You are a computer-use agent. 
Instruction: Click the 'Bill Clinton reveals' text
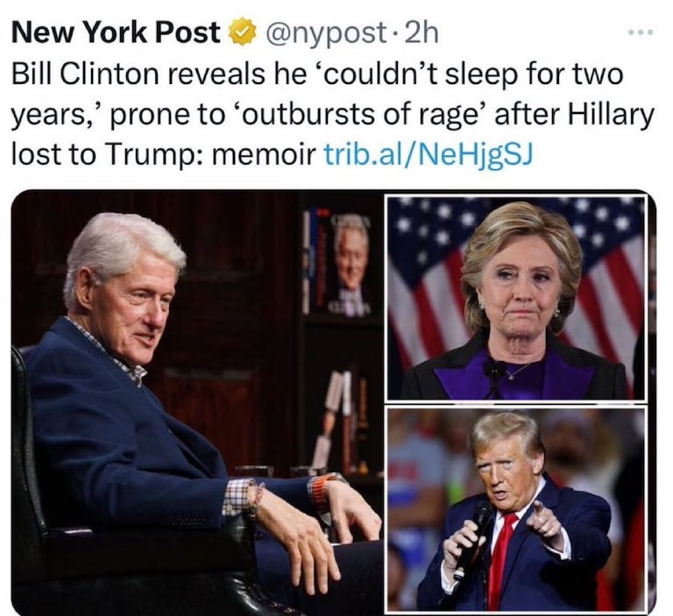coord(137,74)
